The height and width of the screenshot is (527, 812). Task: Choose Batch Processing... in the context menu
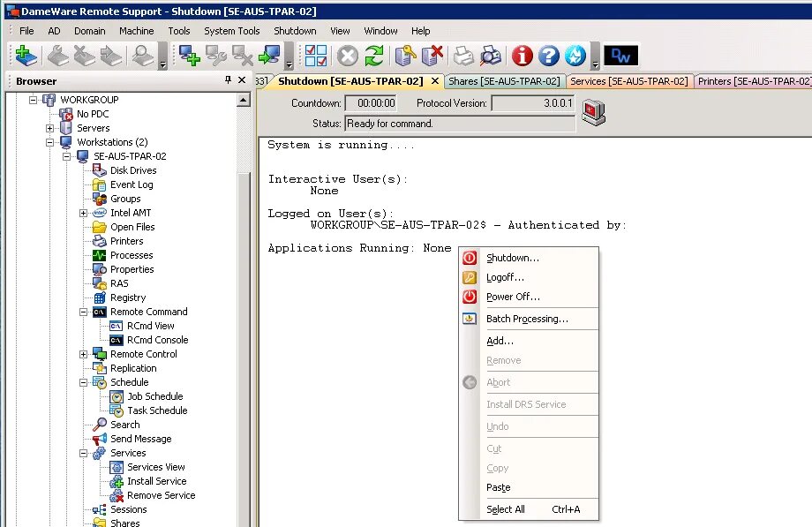[x=529, y=319]
